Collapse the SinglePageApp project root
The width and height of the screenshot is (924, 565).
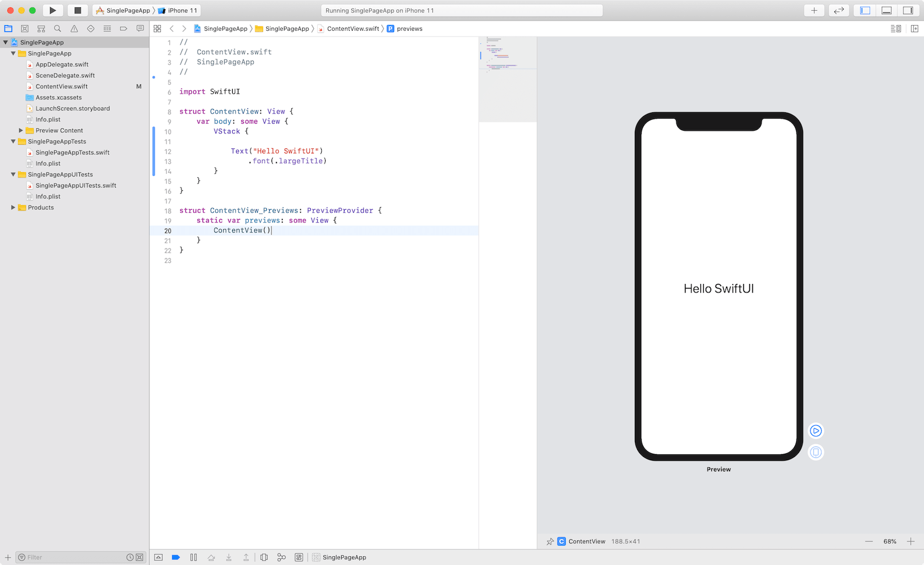pos(5,42)
